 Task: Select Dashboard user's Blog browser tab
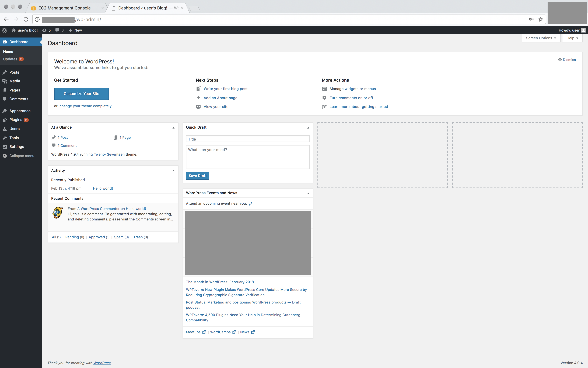point(148,8)
